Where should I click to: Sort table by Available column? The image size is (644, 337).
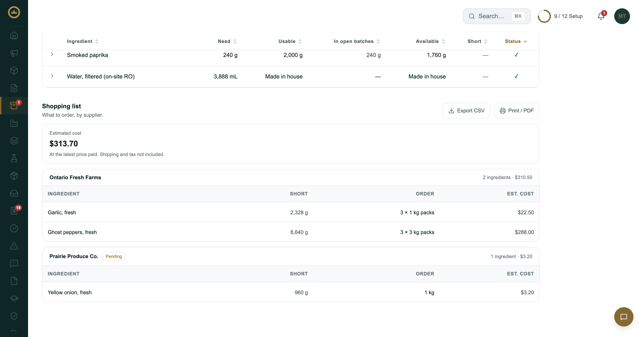tap(430, 41)
